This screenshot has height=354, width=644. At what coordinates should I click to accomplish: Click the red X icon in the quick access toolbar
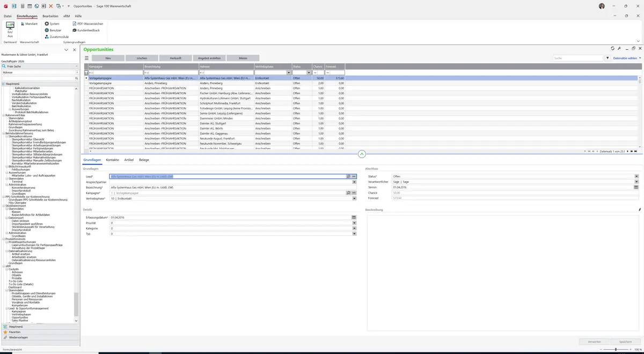point(51,6)
